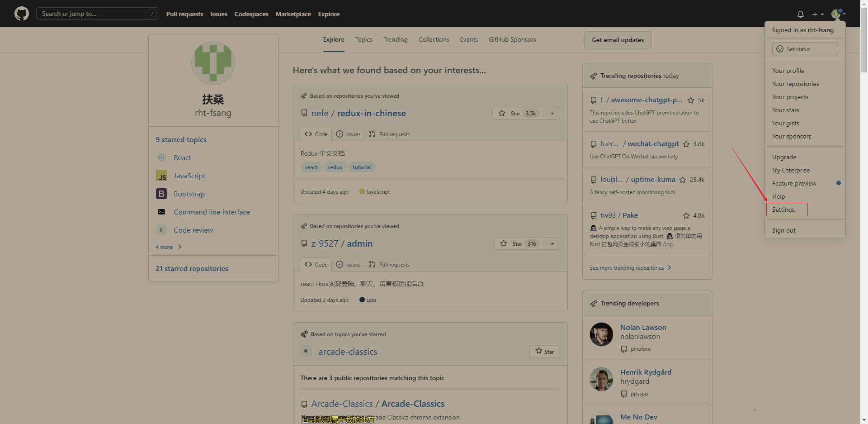Click the tutorial topic tag
868x424 pixels.
coord(362,167)
